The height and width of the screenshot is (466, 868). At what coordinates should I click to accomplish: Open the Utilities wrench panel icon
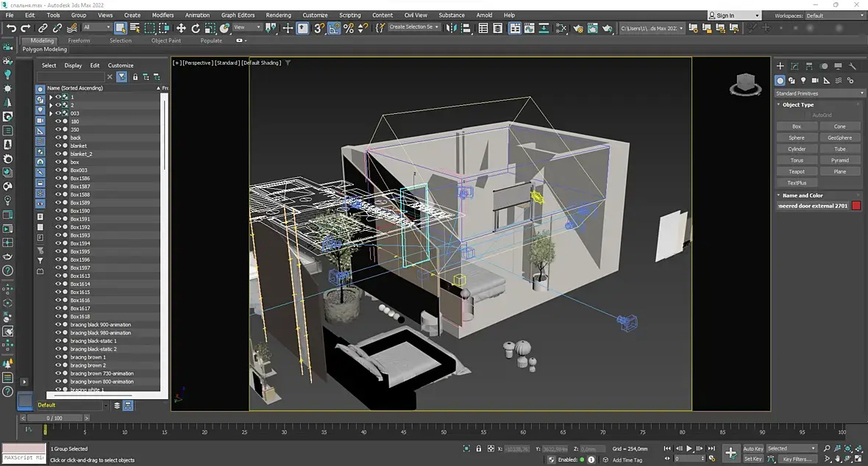(853, 66)
